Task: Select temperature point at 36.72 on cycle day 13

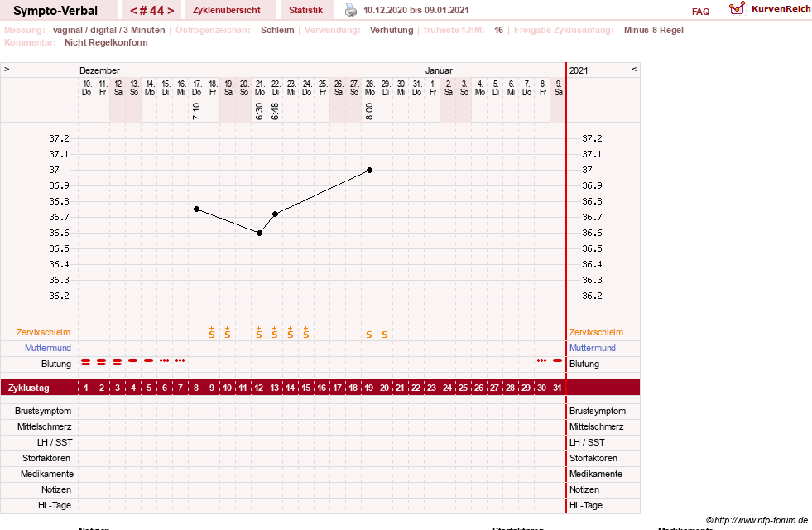Action: [x=275, y=214]
